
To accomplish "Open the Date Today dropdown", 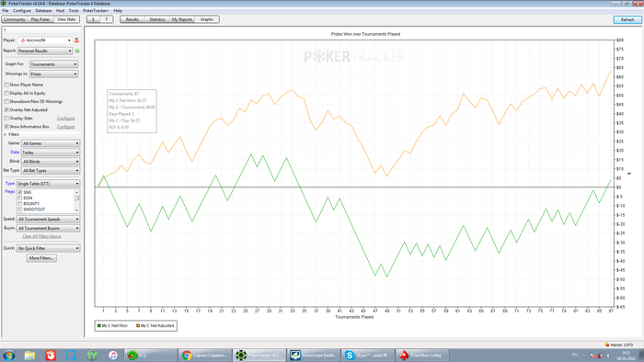I will pos(51,153).
